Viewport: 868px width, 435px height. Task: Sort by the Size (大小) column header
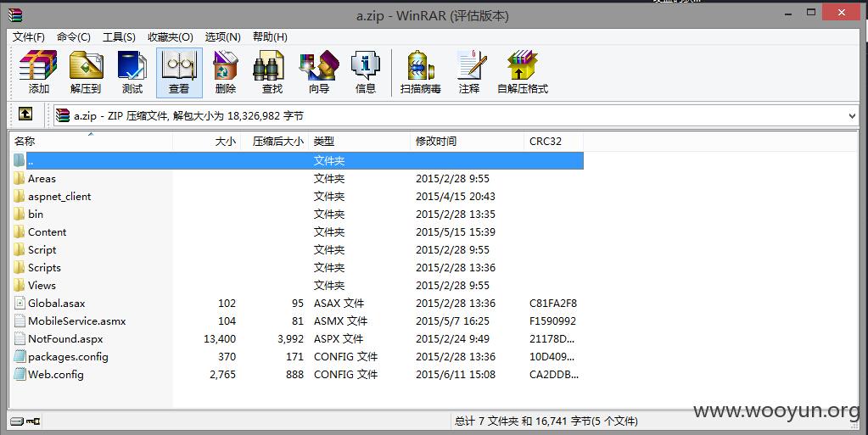206,142
